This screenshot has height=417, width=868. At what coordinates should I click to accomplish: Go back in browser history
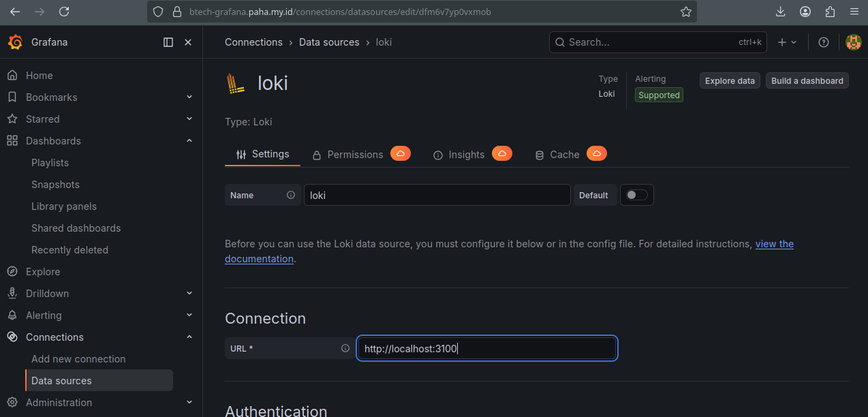coord(15,12)
